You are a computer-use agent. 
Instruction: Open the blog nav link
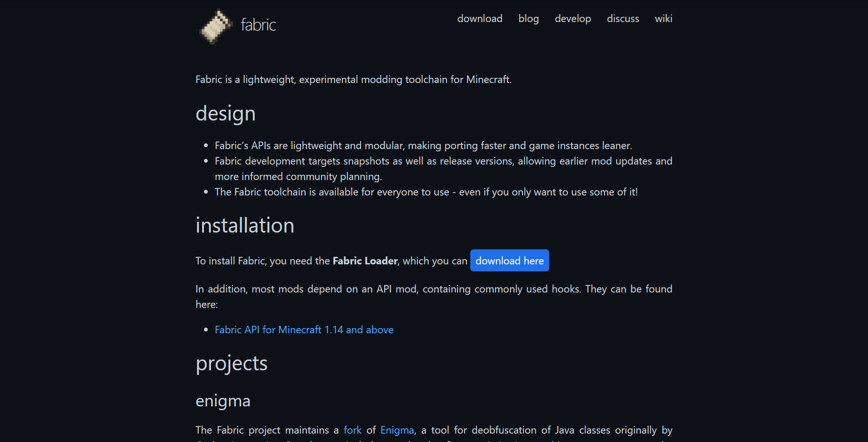point(528,19)
